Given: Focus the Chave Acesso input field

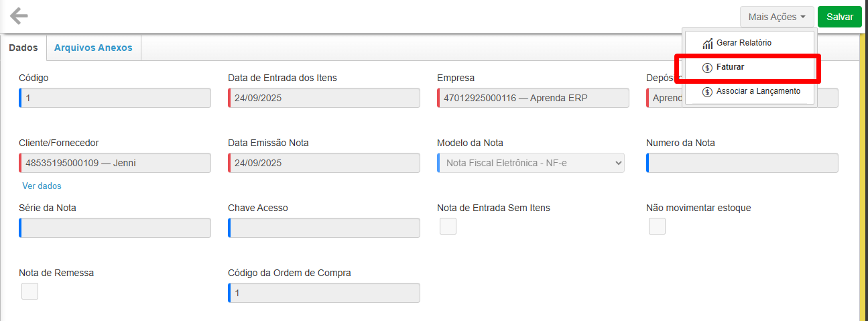Looking at the screenshot, I should tap(324, 228).
